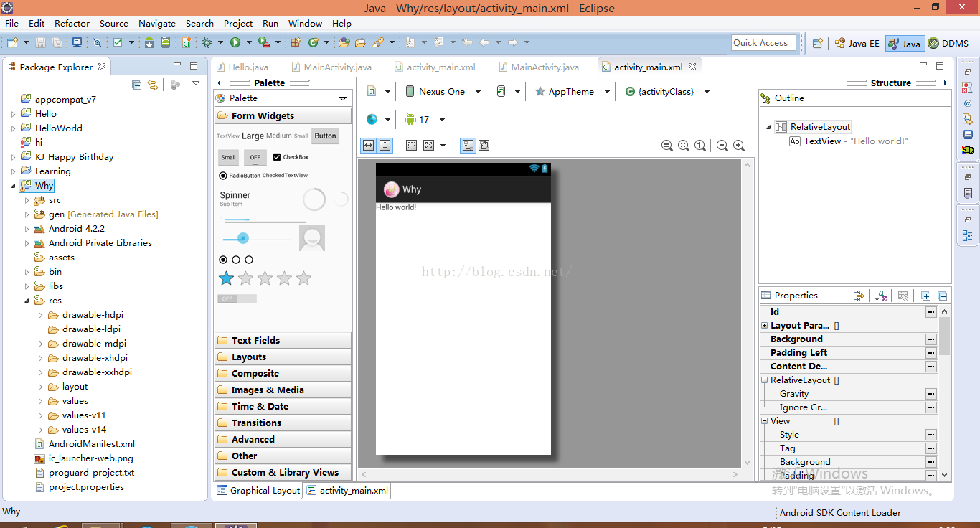Switch to the activity_main.xml bottom source tab

[347, 491]
